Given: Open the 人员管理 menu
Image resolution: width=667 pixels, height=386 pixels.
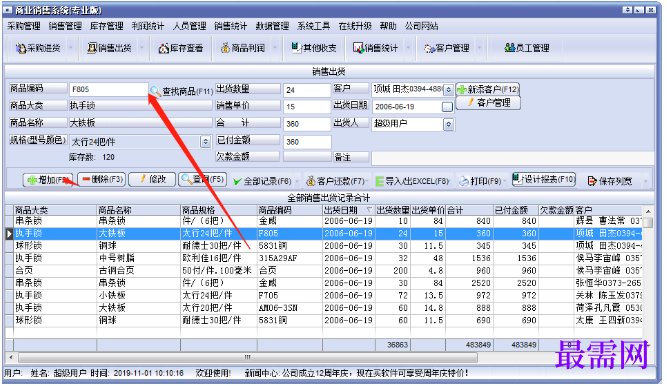Looking at the screenshot, I should click(190, 26).
